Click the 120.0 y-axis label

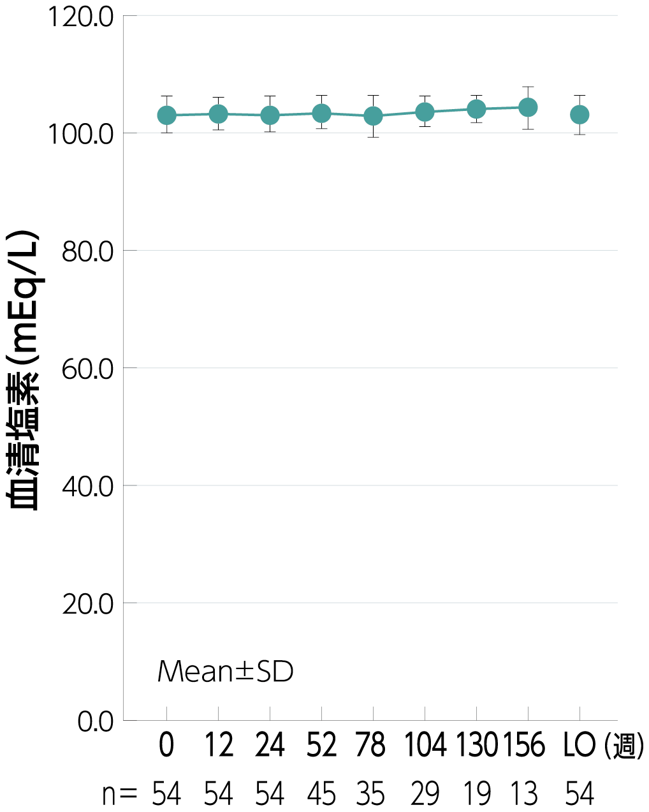point(81,16)
